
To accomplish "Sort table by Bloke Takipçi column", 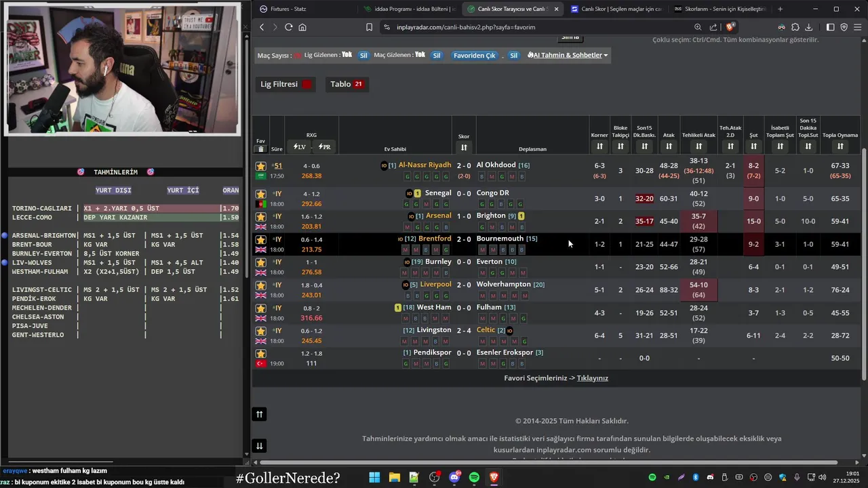I will 620,146.
